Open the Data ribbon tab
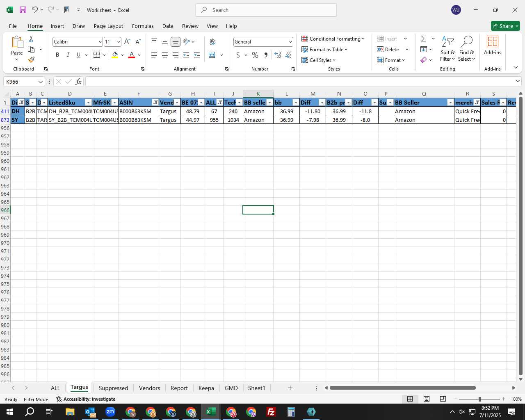 point(168,26)
